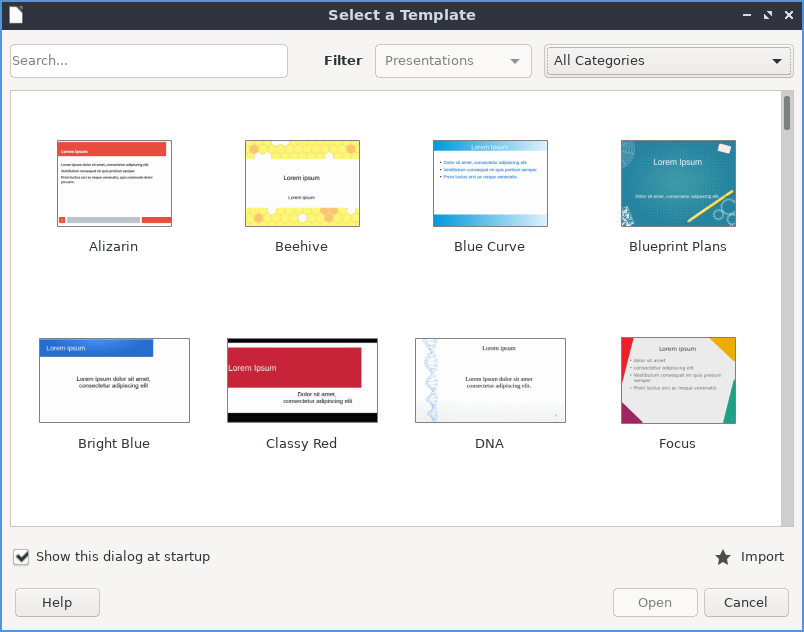This screenshot has width=804, height=632.
Task: Expand the Presentations filter dropdown
Action: click(453, 61)
